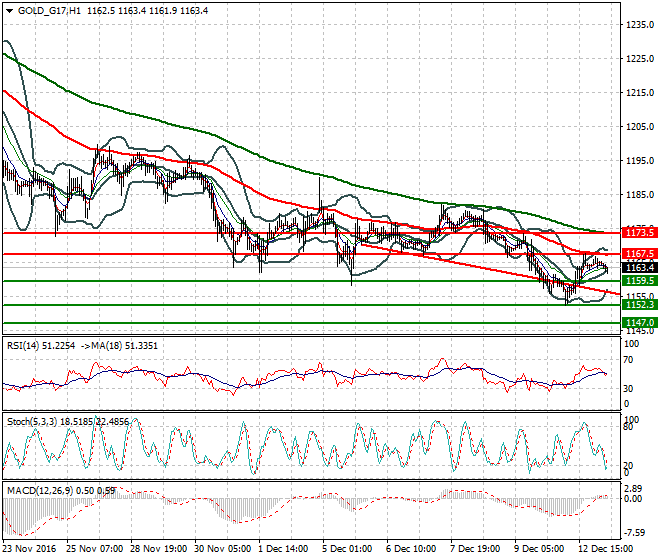The height and width of the screenshot is (560, 660).
Task: Select the green 1159.5 support price label
Action: [639, 281]
